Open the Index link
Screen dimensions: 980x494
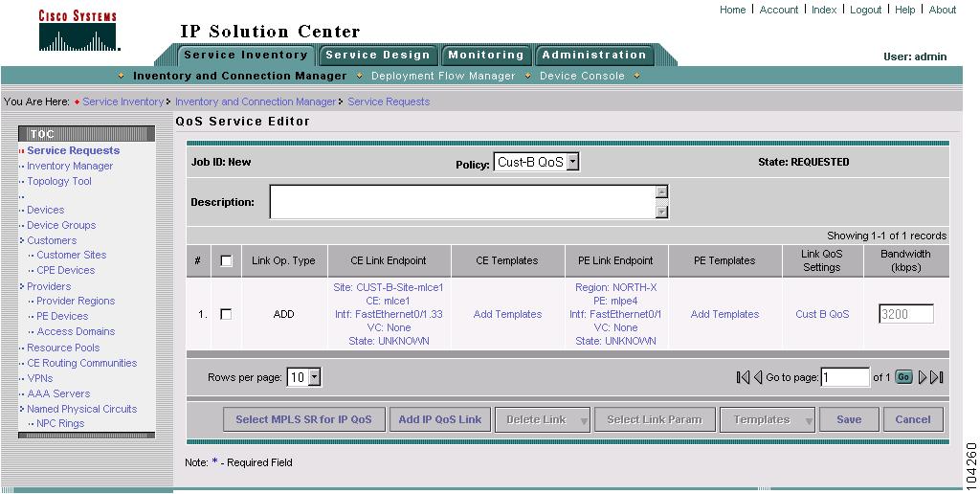(x=824, y=10)
